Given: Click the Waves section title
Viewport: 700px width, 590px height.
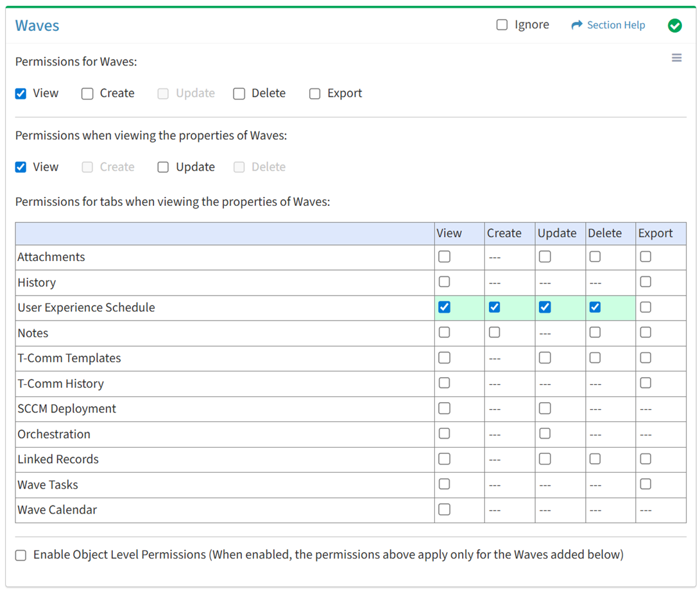Looking at the screenshot, I should (x=37, y=26).
